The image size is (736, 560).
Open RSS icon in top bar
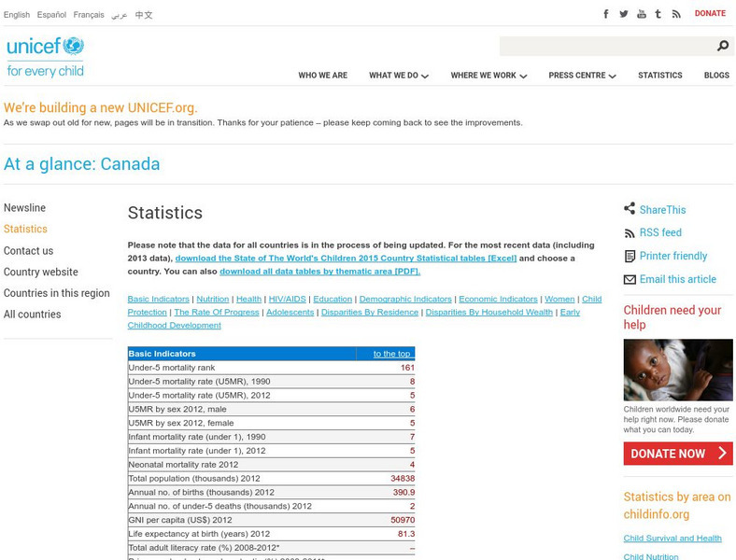click(676, 14)
